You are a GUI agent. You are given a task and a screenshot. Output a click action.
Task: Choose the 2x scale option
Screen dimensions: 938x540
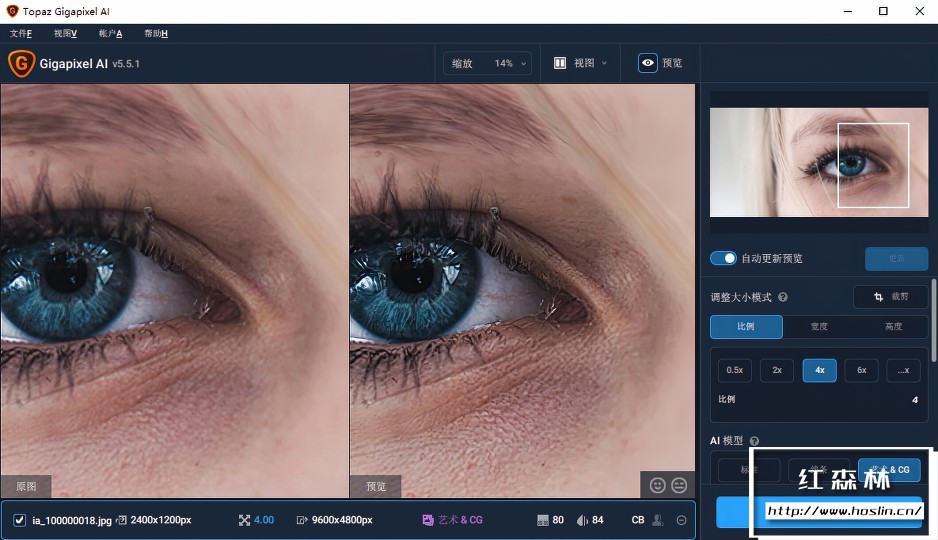(777, 370)
